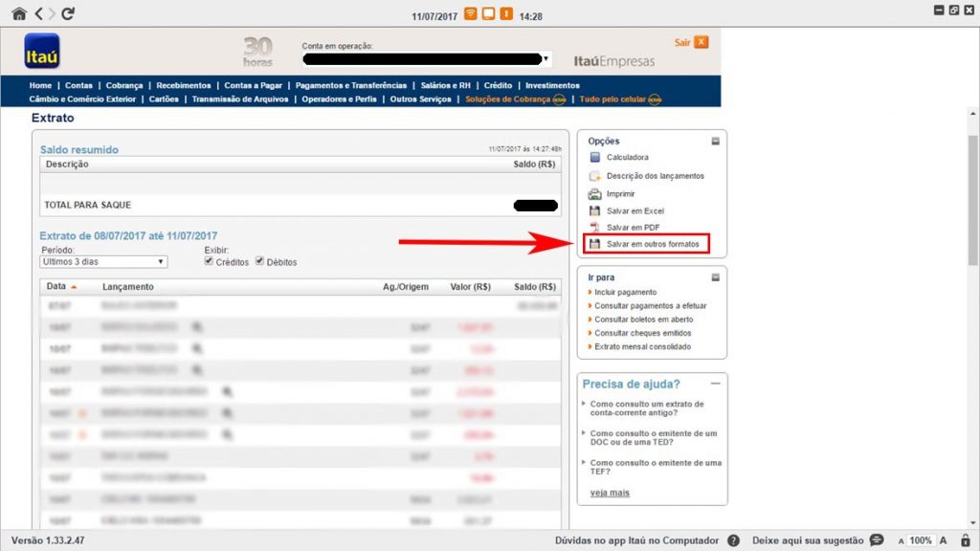This screenshot has width=980, height=551.
Task: Click the help question mark icon
Action: pyautogui.click(x=733, y=540)
